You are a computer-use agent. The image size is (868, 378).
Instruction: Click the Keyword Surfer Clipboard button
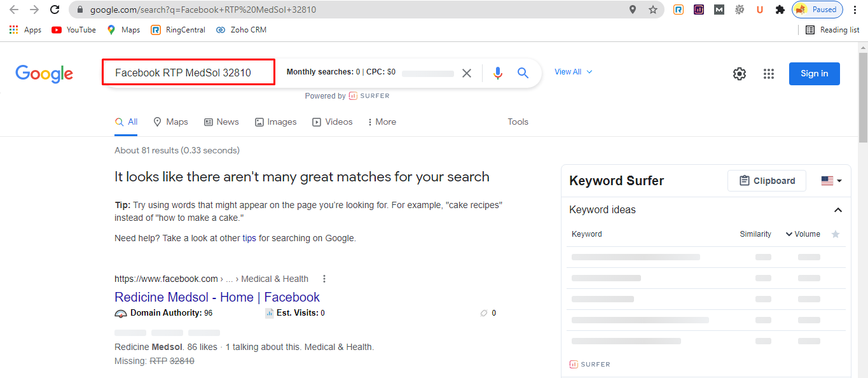766,181
